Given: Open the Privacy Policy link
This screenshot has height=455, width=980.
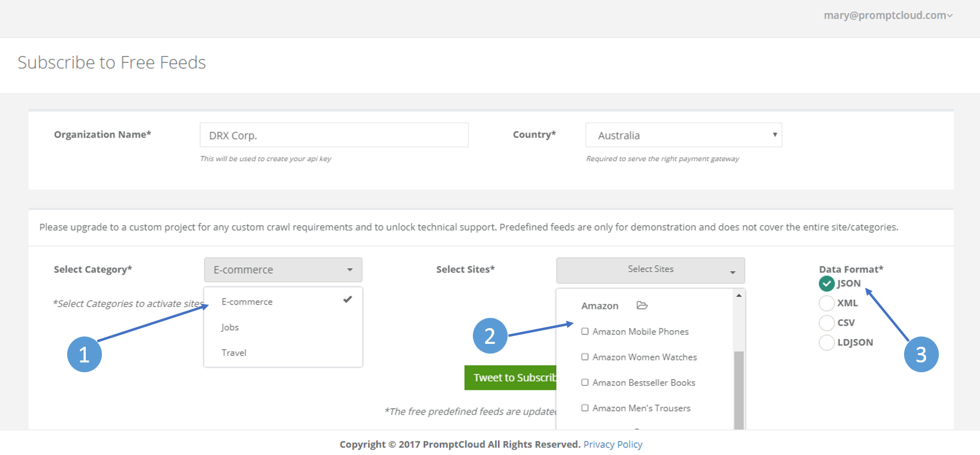Looking at the screenshot, I should tap(612, 444).
